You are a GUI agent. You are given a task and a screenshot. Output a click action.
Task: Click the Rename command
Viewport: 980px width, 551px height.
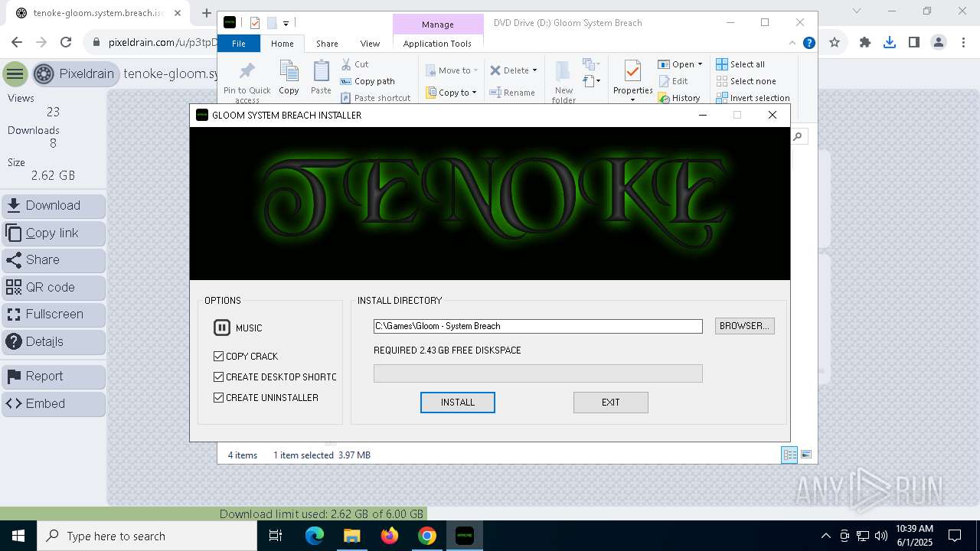[512, 93]
